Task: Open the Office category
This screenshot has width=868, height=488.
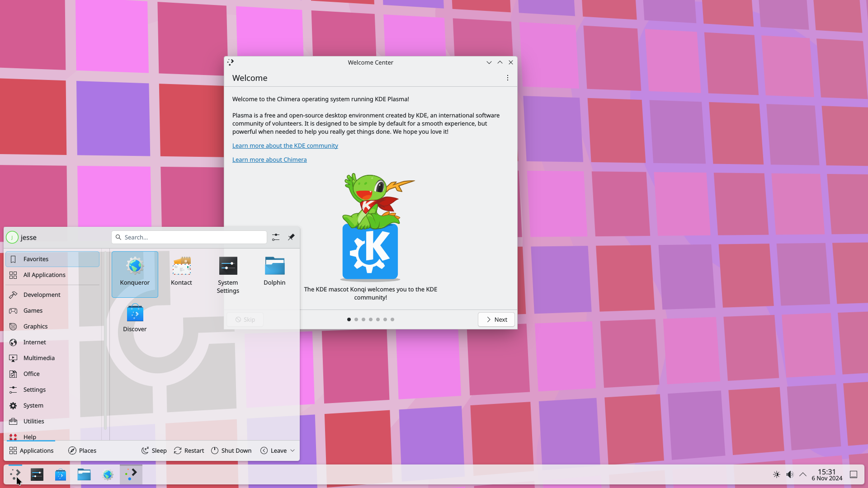Action: 52,374
